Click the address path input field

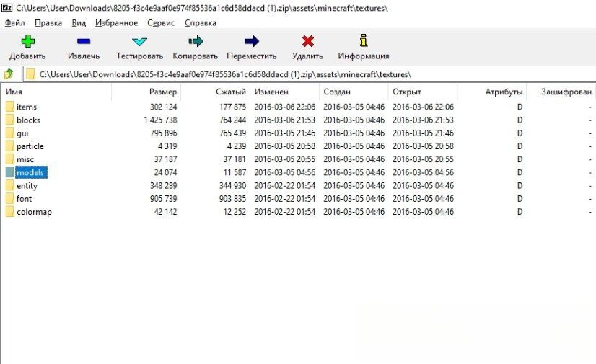point(310,74)
